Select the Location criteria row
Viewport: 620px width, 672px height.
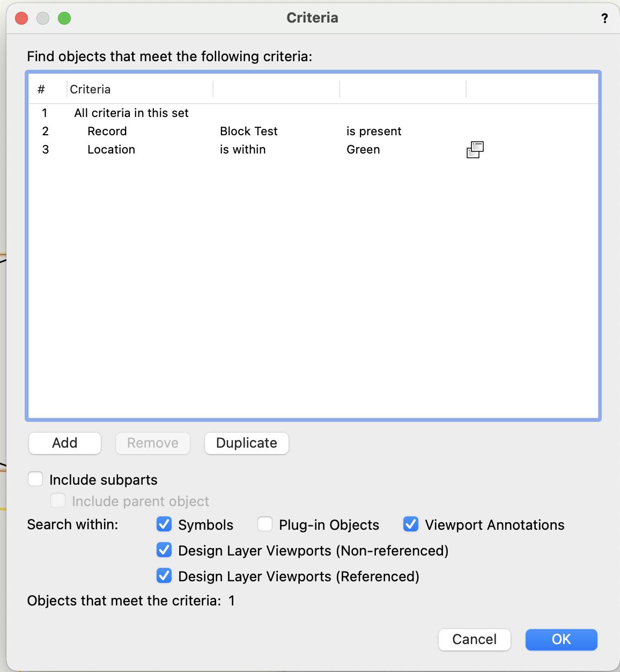[x=111, y=150]
